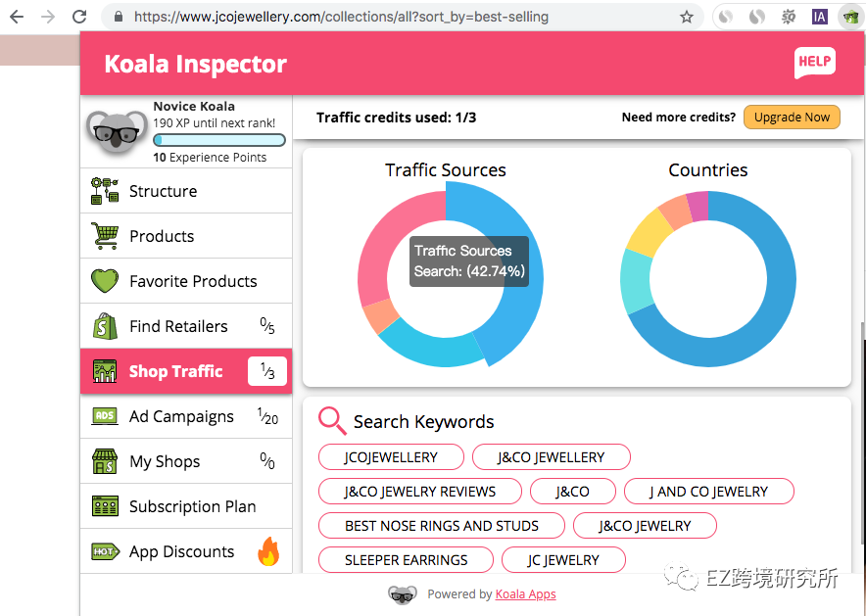Select the BEST NOSE RINGS AND STUDS tag
Viewport: 866px width, 616px height.
click(x=442, y=526)
